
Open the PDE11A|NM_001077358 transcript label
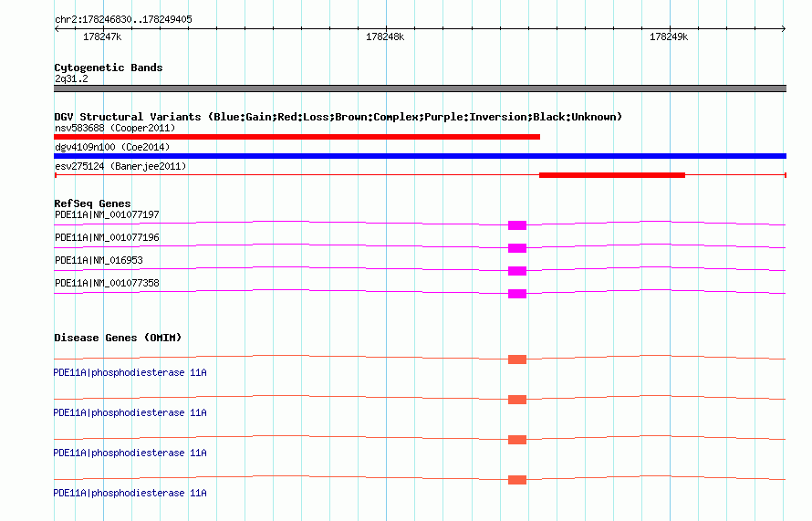click(107, 283)
